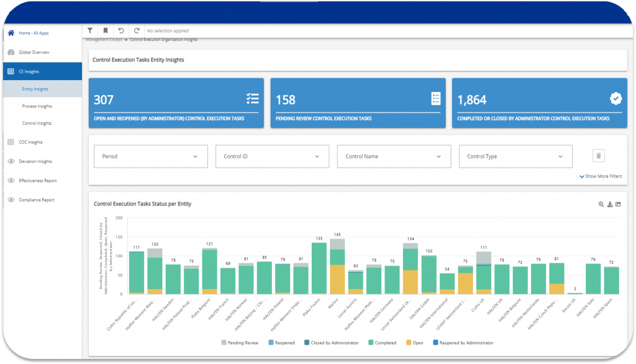This screenshot has height=364, width=636.
Task: Open the filter tool in the toolbar
Action: [89, 30]
